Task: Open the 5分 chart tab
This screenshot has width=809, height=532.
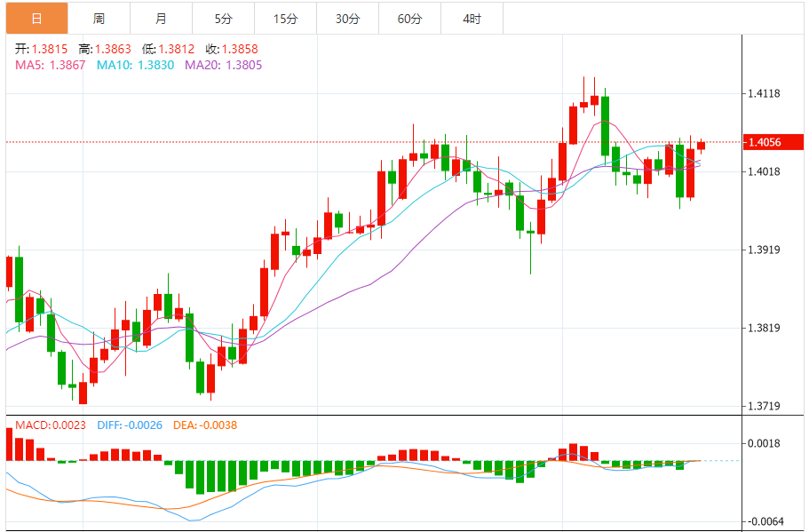Action: pyautogui.click(x=224, y=19)
